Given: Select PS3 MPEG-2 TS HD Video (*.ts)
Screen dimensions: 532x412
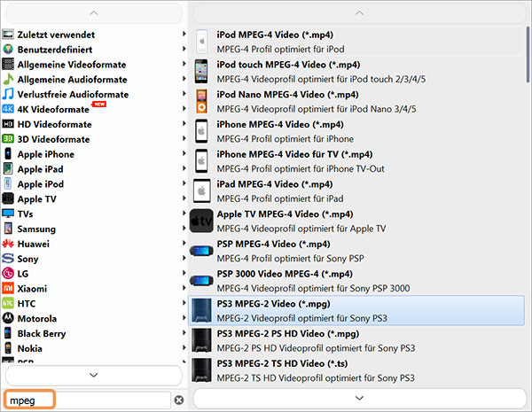Looking at the screenshot, I should (x=356, y=370).
